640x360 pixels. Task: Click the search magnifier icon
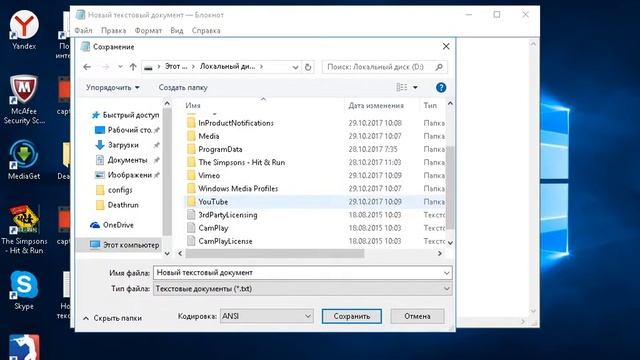point(439,67)
